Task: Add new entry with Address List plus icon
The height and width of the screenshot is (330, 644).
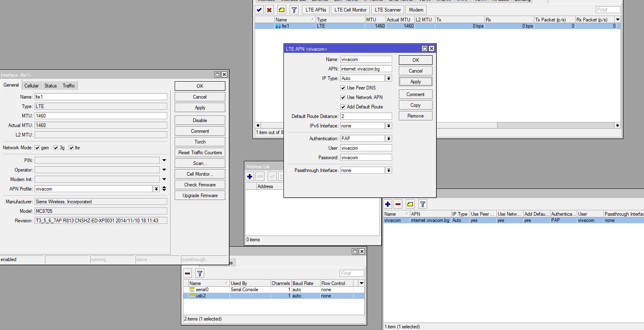Action: pos(250,177)
